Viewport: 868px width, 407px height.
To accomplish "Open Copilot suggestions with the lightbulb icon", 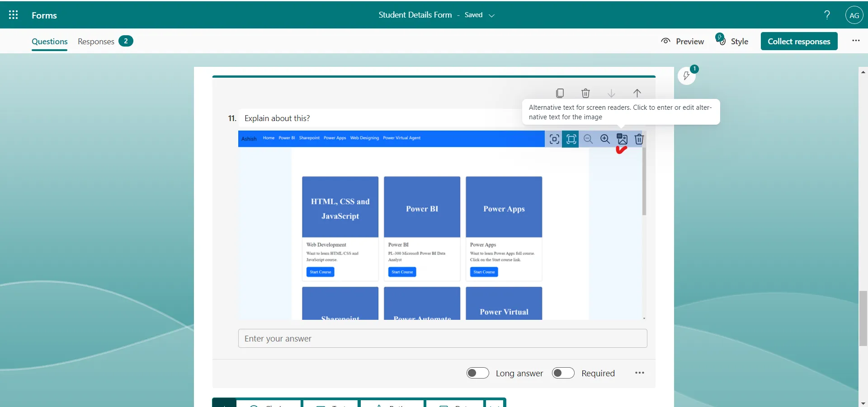I will pos(688,76).
